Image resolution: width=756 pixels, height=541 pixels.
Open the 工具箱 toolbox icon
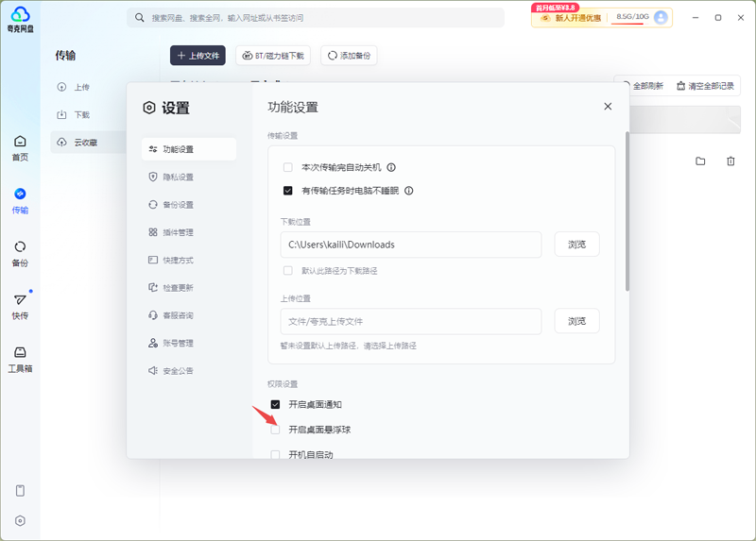[x=20, y=358]
